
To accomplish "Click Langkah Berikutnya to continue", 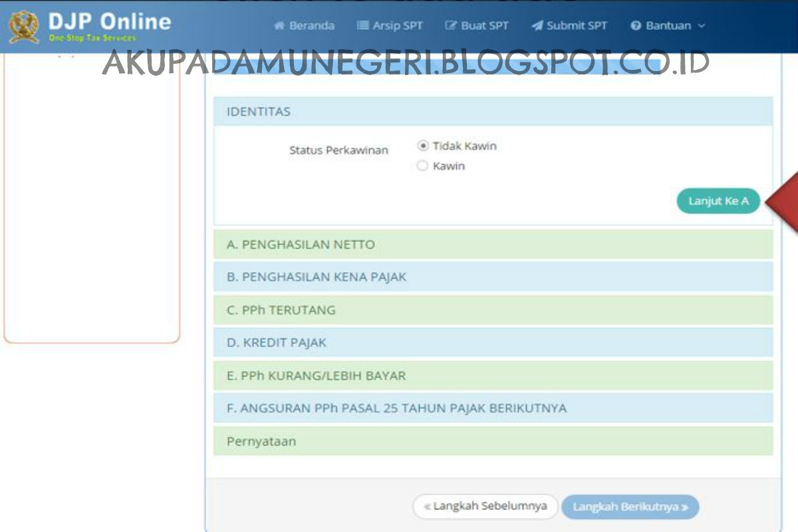I will (x=630, y=506).
